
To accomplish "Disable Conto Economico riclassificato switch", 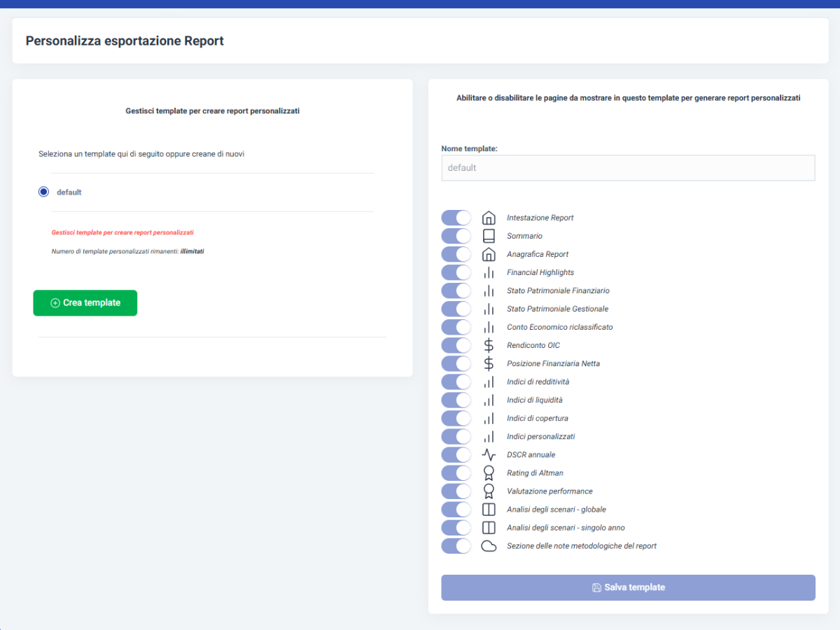I will [456, 327].
